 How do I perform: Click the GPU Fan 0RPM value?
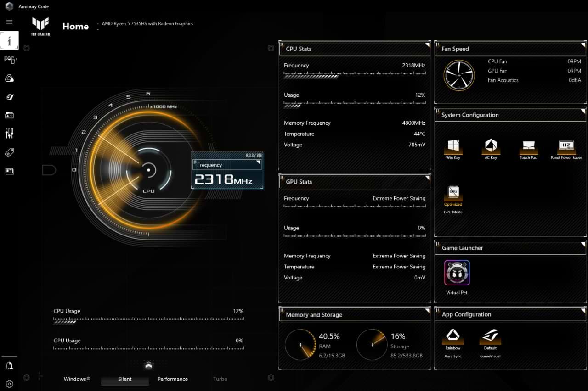coord(574,71)
